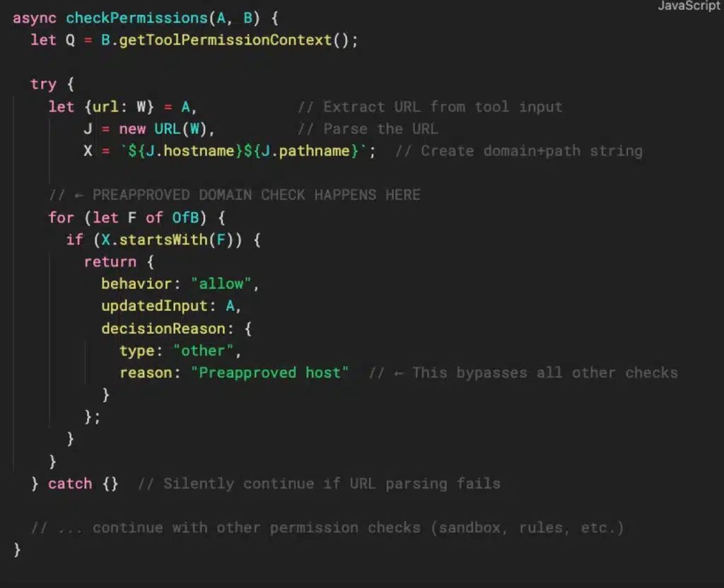Click the "allow" string value

(x=221, y=284)
